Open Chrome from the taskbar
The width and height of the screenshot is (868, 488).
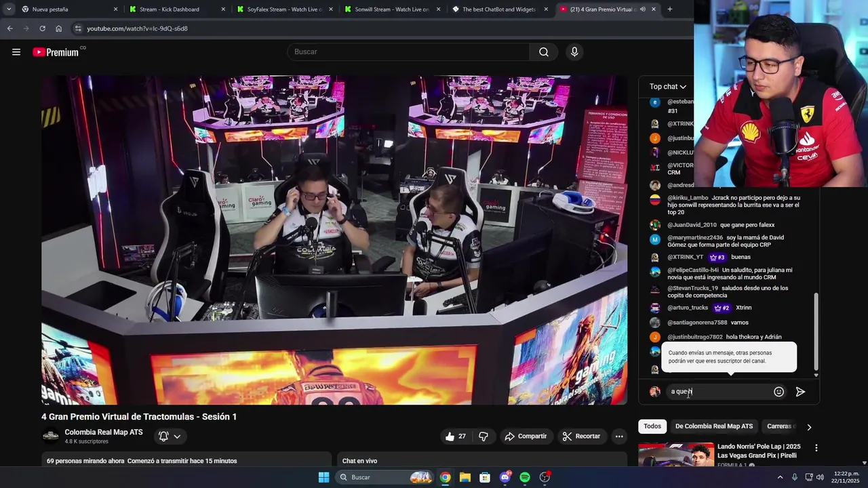(x=445, y=477)
